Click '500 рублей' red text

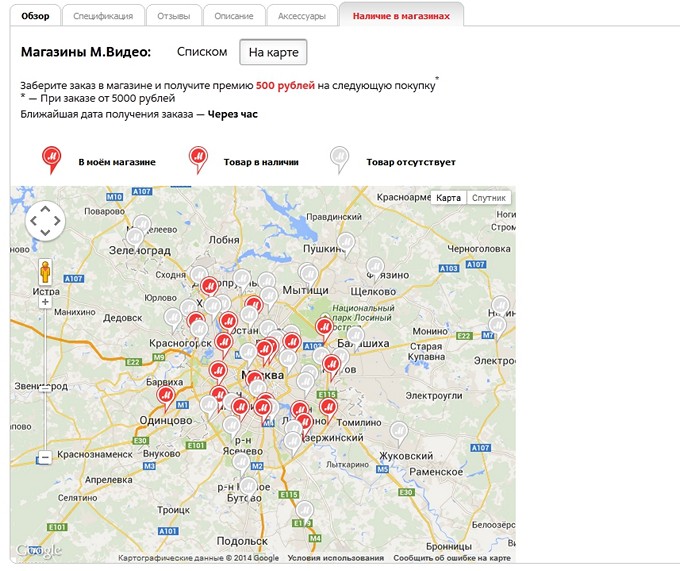tap(285, 85)
